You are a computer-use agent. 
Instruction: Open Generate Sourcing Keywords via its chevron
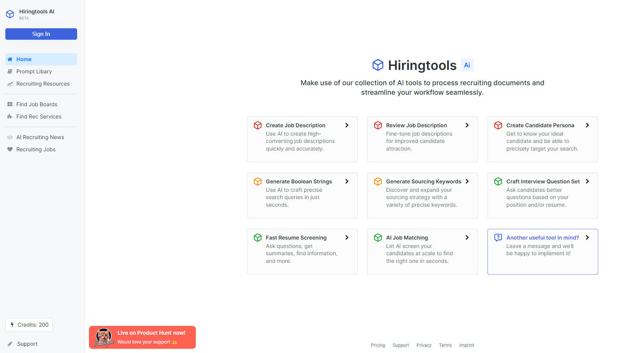tap(467, 181)
